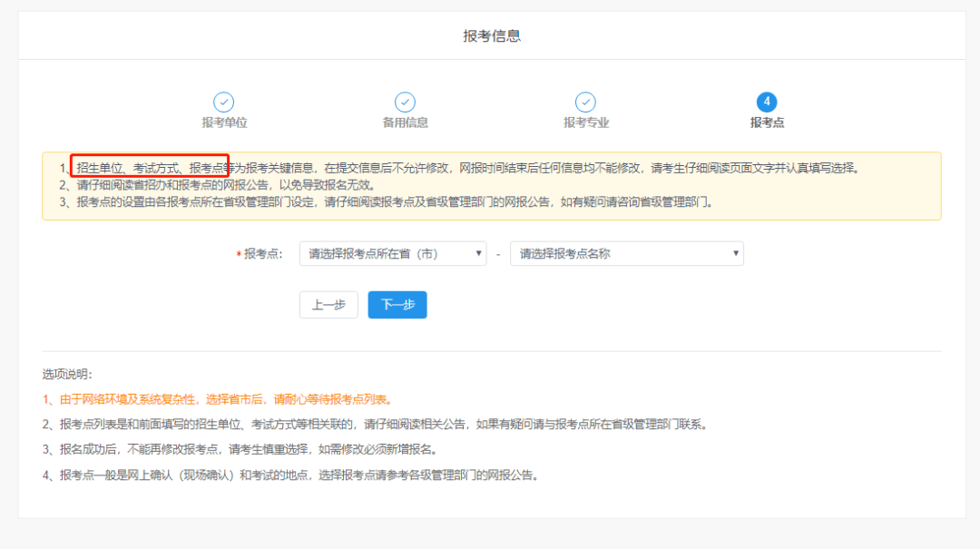Expand the 请选择报考点名称 dropdown
Image resolution: width=980 pixels, height=549 pixels.
click(x=626, y=254)
